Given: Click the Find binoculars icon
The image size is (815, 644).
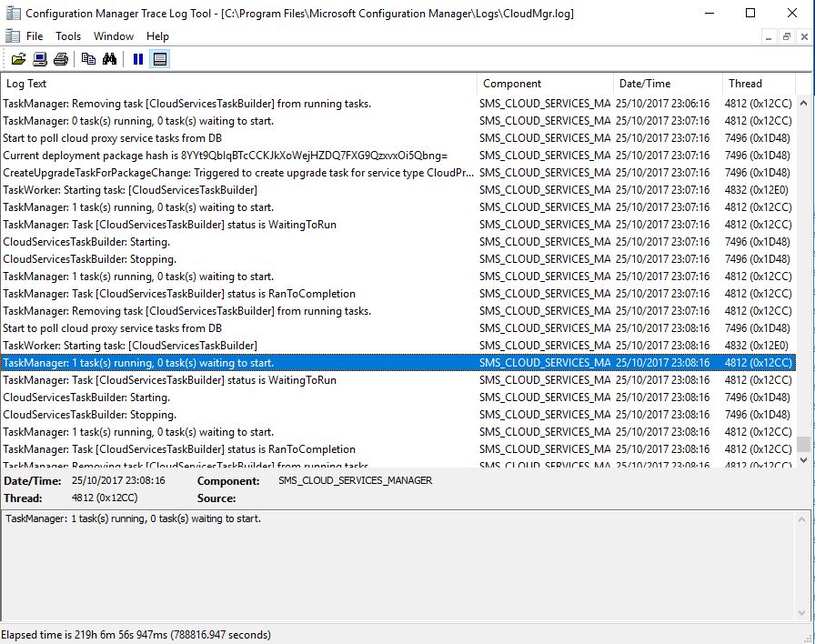Looking at the screenshot, I should coord(109,59).
